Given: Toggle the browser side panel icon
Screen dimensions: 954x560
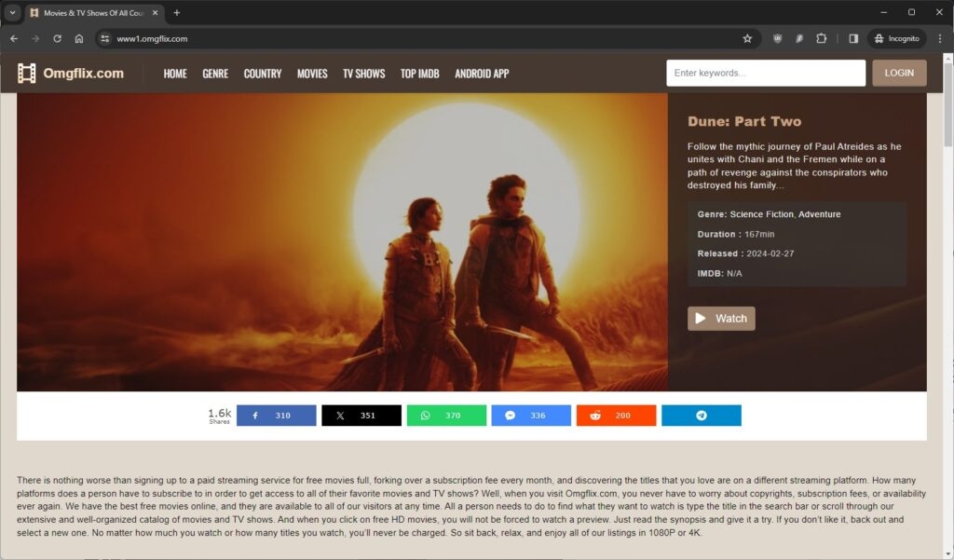Looking at the screenshot, I should (x=853, y=38).
